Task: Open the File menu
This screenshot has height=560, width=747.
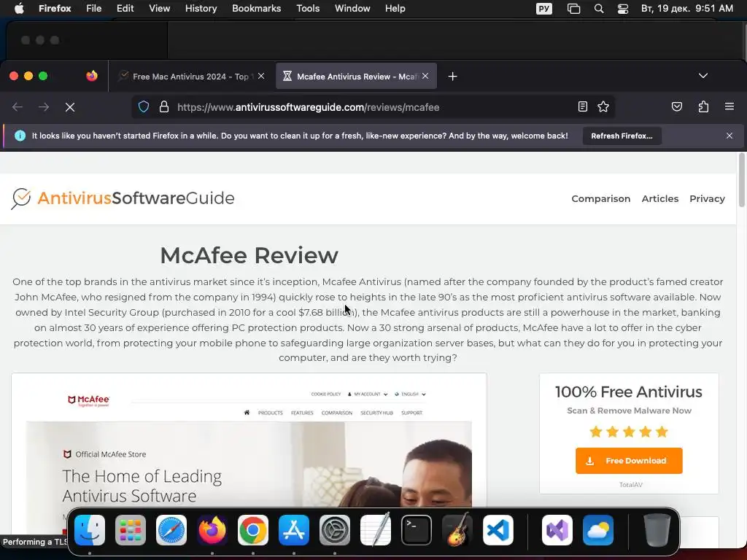Action: [x=94, y=9]
